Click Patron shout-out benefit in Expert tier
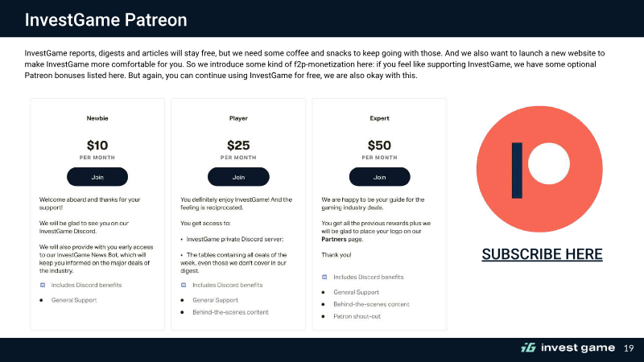Image resolution: width=644 pixels, height=362 pixels. click(357, 316)
